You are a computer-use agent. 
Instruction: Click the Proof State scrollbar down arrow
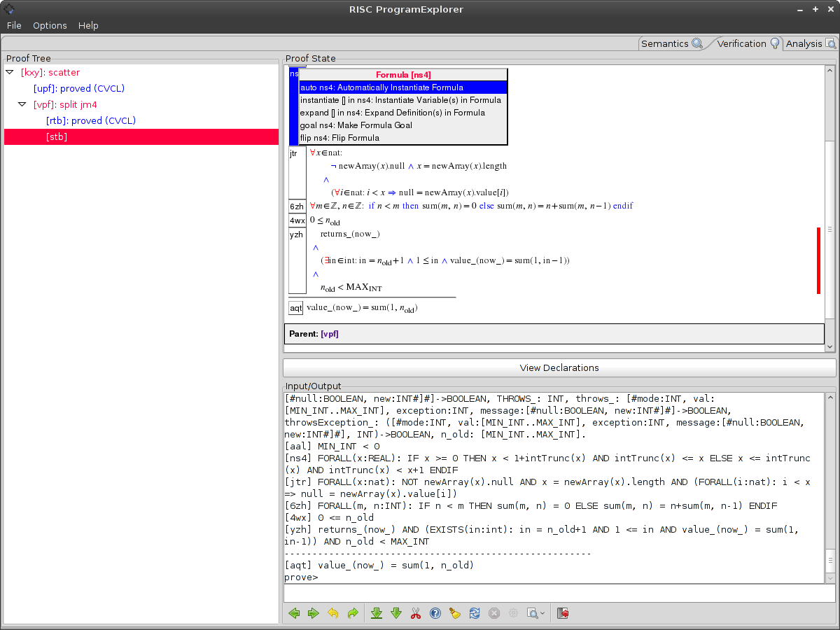[x=830, y=346]
